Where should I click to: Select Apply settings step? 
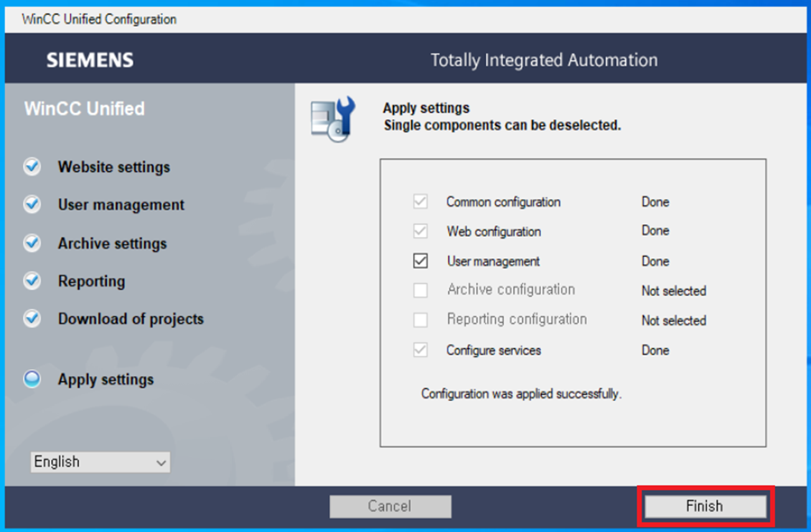coord(106,380)
